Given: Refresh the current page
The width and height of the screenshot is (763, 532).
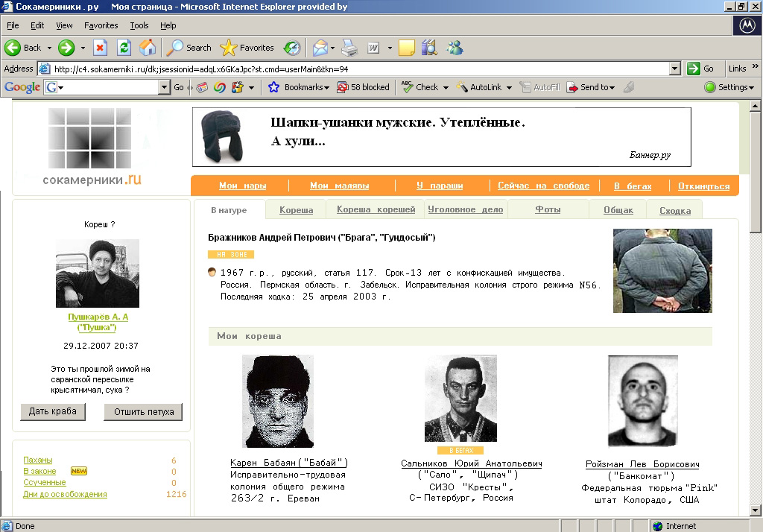Looking at the screenshot, I should point(124,47).
